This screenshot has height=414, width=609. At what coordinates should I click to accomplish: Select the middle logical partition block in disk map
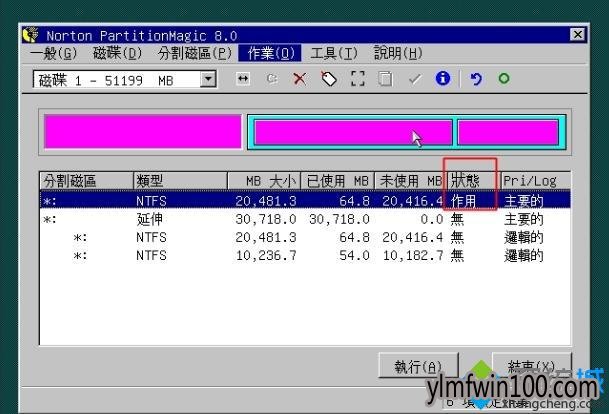353,132
